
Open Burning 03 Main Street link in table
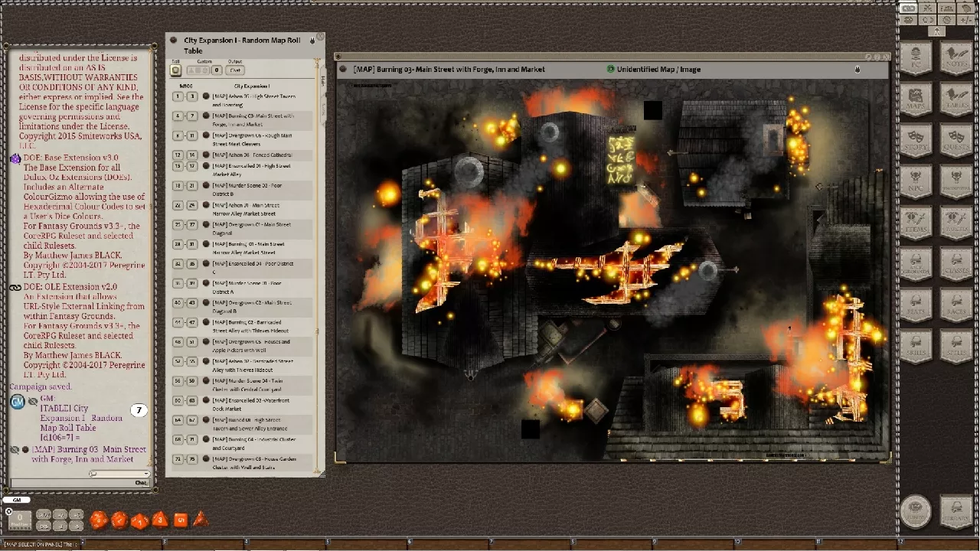(x=207, y=116)
